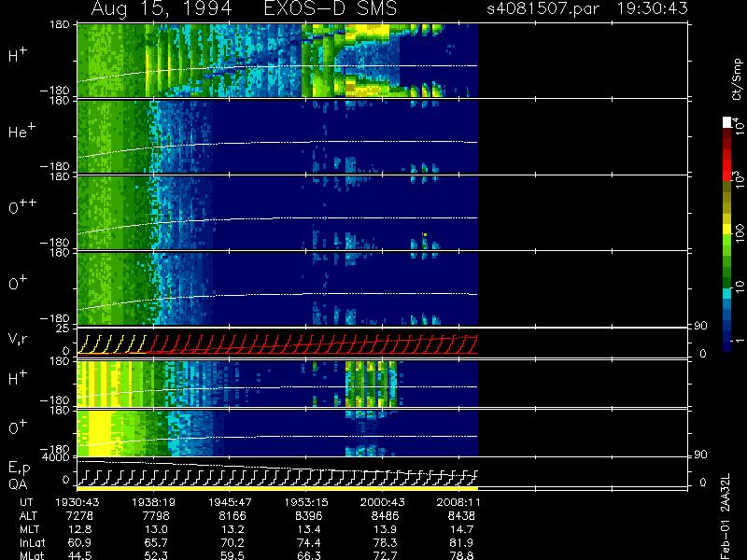
Task: Click the '25' axis label of the V,r panel
Action: pyautogui.click(x=63, y=329)
